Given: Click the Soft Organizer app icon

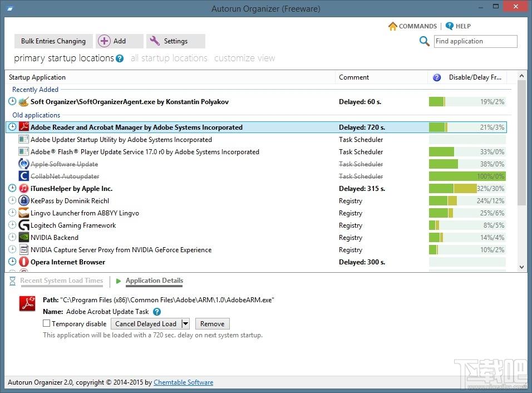Looking at the screenshot, I should [23, 101].
